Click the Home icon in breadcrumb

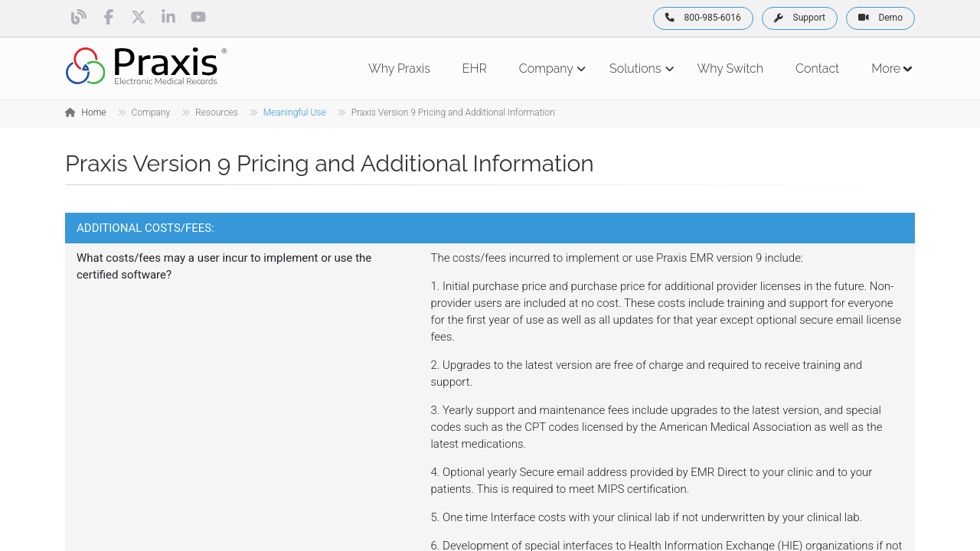(70, 112)
